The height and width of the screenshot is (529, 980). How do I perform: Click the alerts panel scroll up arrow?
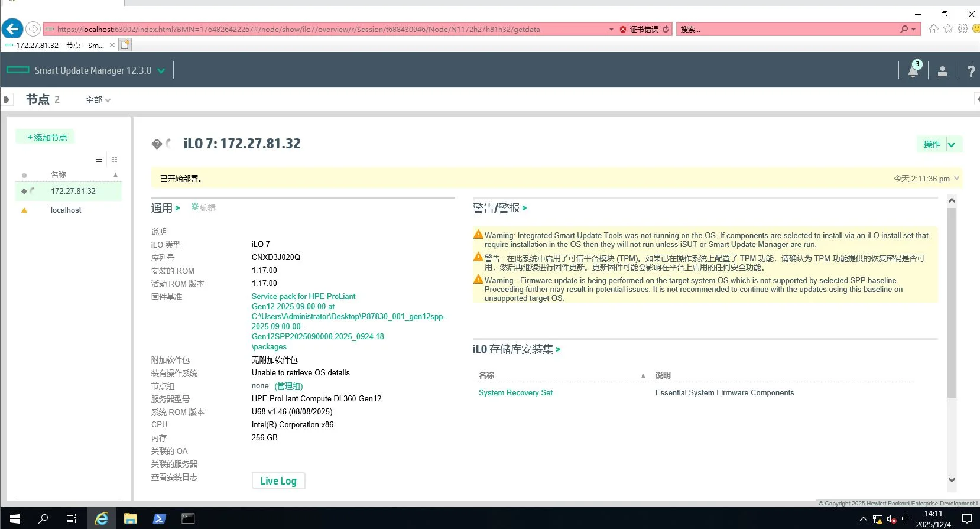[x=952, y=201]
